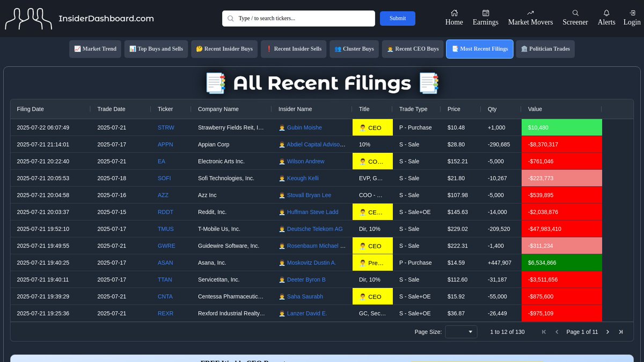Click the Home nav icon

[454, 13]
